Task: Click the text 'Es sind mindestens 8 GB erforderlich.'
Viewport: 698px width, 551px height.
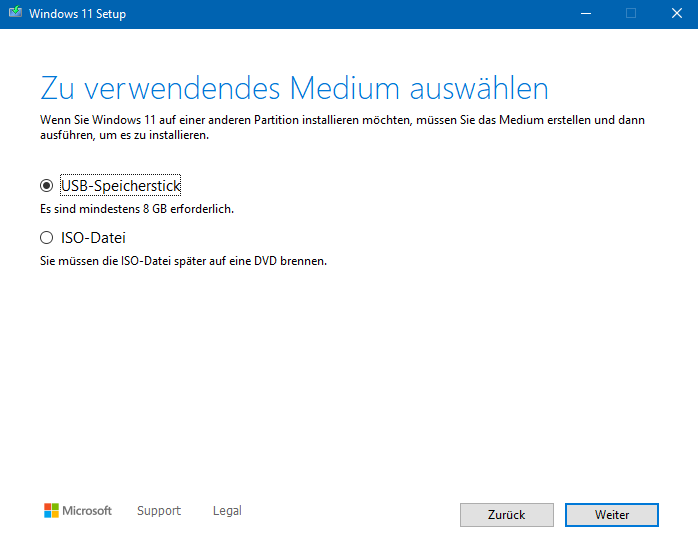Action: [137, 209]
